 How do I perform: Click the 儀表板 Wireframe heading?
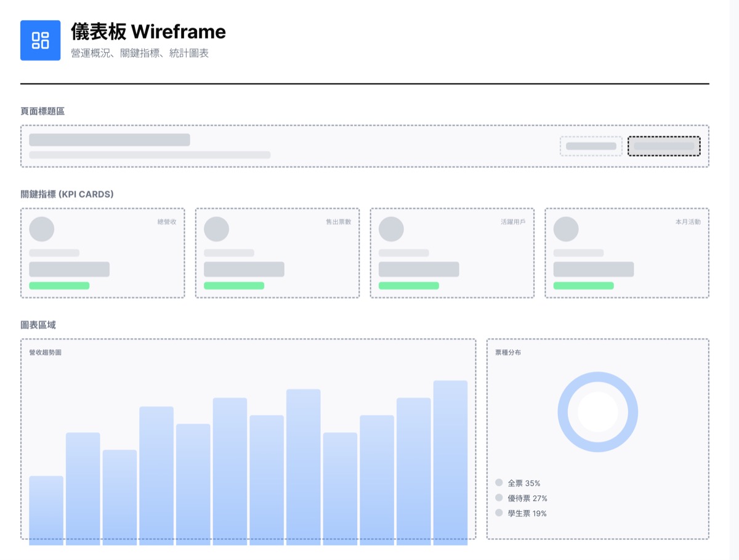click(x=148, y=31)
